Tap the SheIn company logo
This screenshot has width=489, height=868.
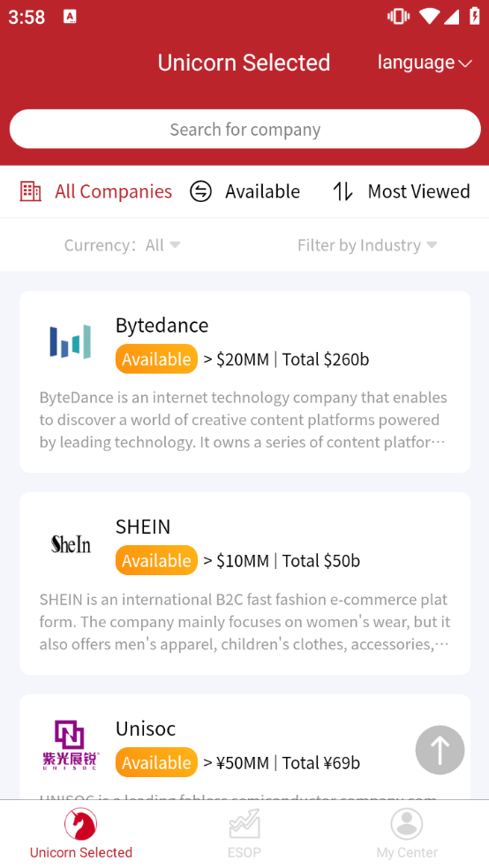tap(71, 544)
